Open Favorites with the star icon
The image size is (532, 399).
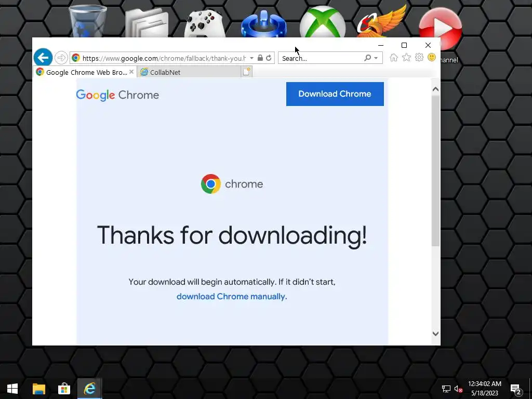[406, 58]
